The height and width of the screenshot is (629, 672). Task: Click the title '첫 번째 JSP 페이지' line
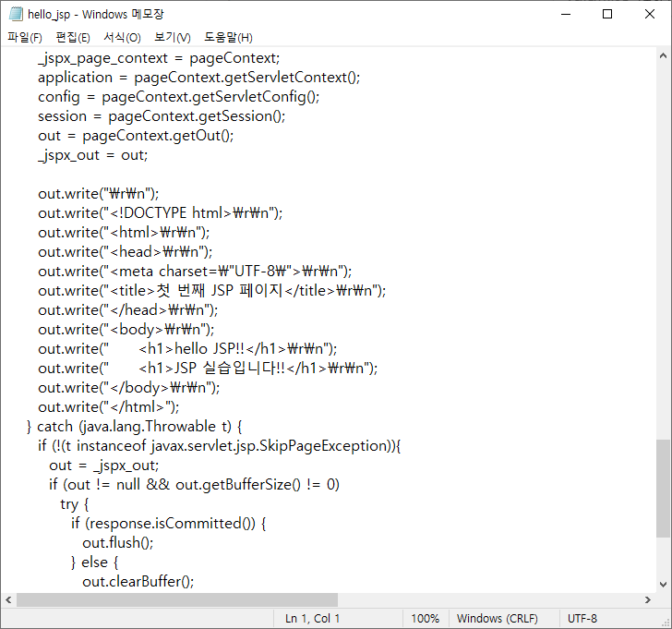pos(212,291)
